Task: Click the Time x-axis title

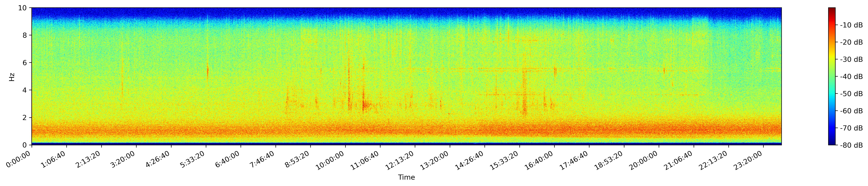Action: click(x=406, y=178)
